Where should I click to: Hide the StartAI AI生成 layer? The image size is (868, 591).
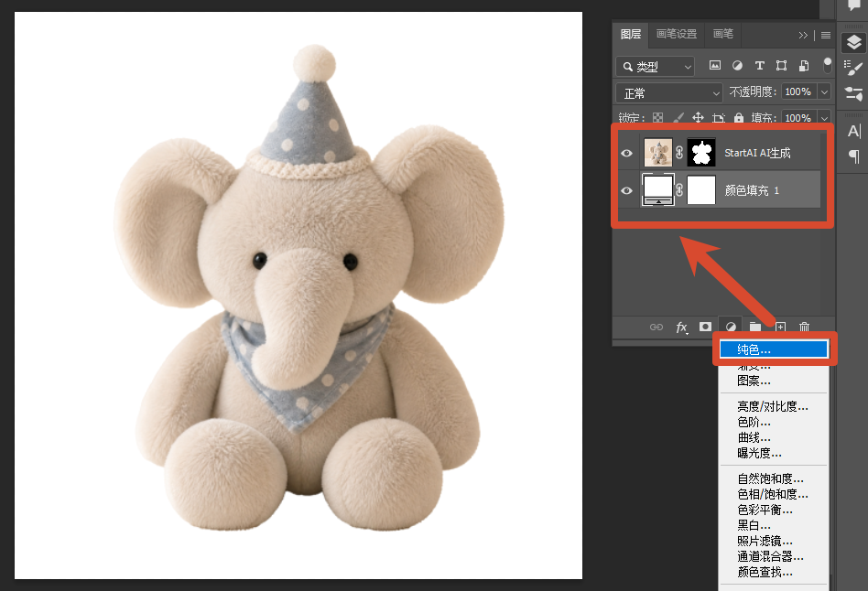coord(626,154)
